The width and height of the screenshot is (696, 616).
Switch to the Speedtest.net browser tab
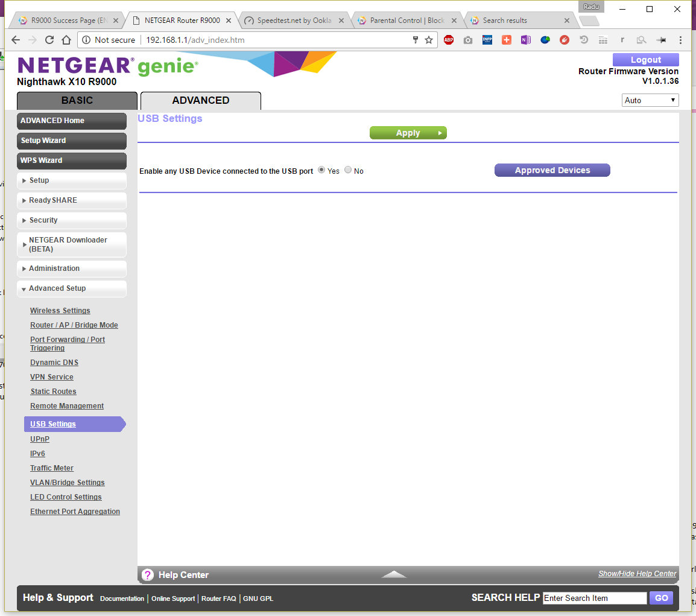pos(294,21)
